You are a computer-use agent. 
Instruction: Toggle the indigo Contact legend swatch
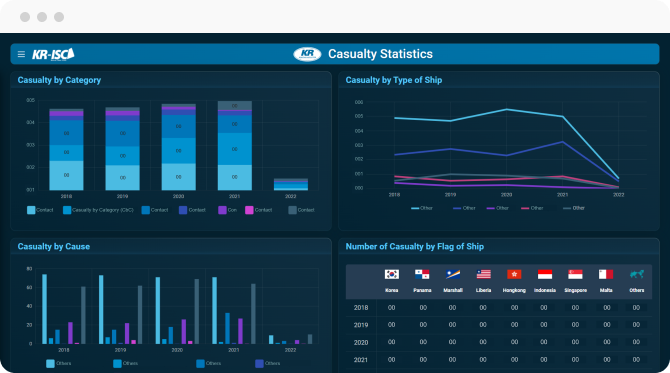click(183, 210)
